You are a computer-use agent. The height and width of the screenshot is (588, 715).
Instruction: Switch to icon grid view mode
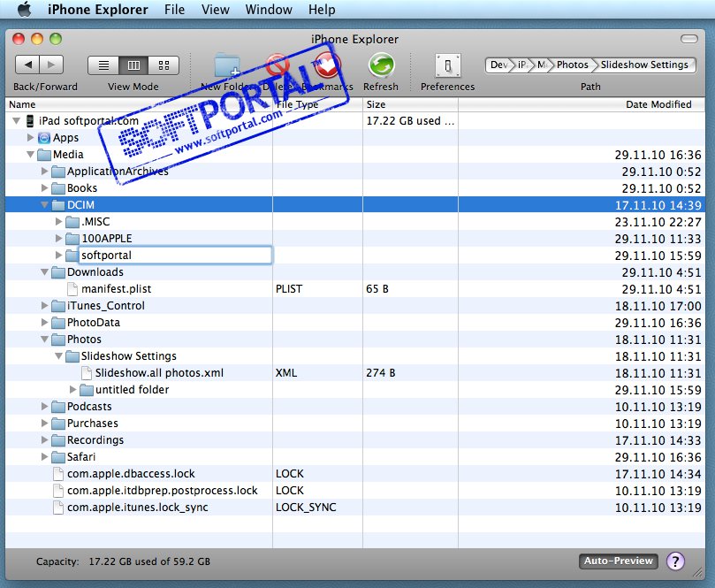pyautogui.click(x=164, y=65)
